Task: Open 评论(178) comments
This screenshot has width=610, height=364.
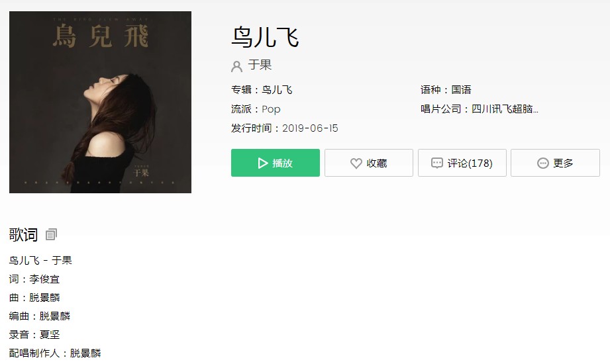Action: [462, 163]
